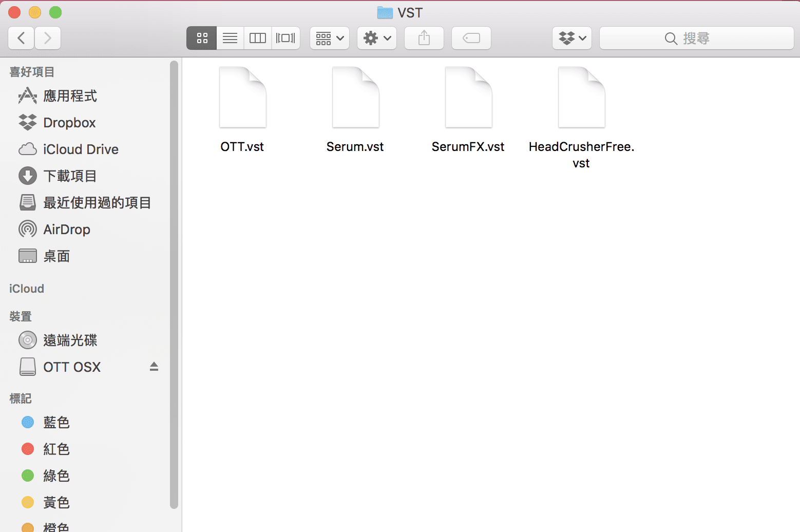This screenshot has height=532, width=800.
Task: Open the item arrangement dropdown
Action: [330, 38]
